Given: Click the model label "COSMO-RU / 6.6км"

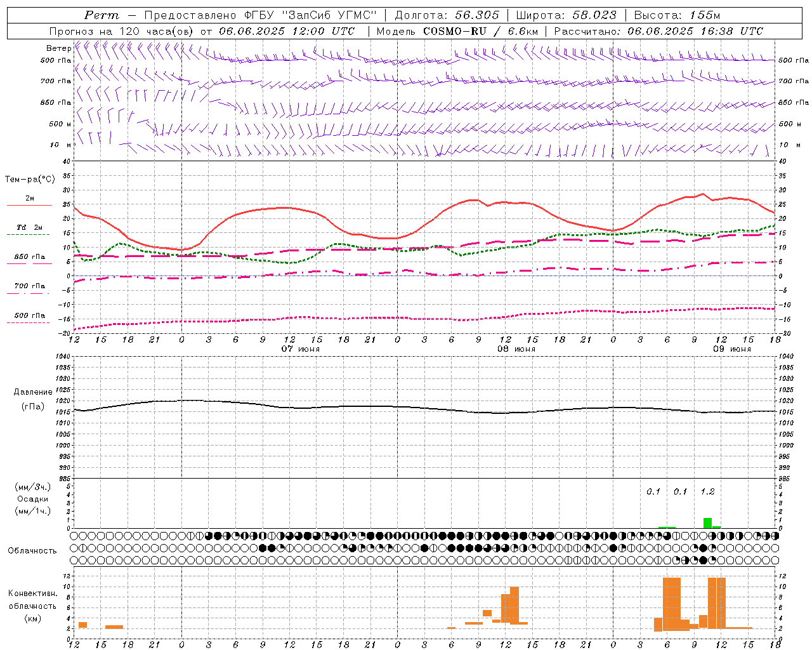Looking at the screenshot, I should coord(481,31).
